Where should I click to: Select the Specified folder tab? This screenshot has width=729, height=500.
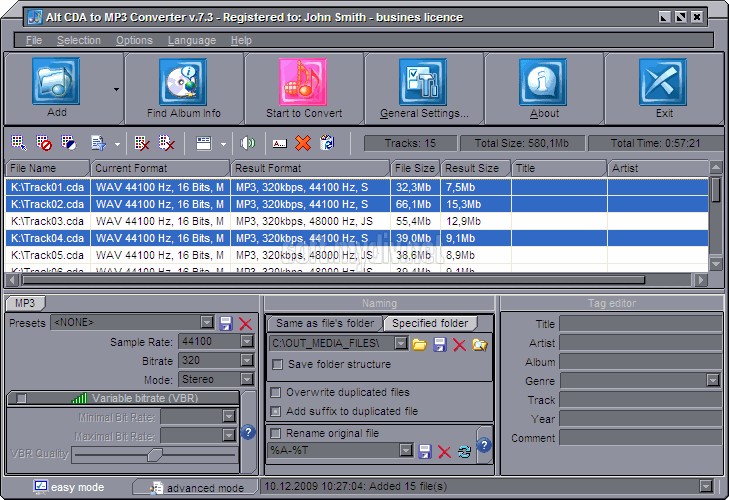coord(430,323)
